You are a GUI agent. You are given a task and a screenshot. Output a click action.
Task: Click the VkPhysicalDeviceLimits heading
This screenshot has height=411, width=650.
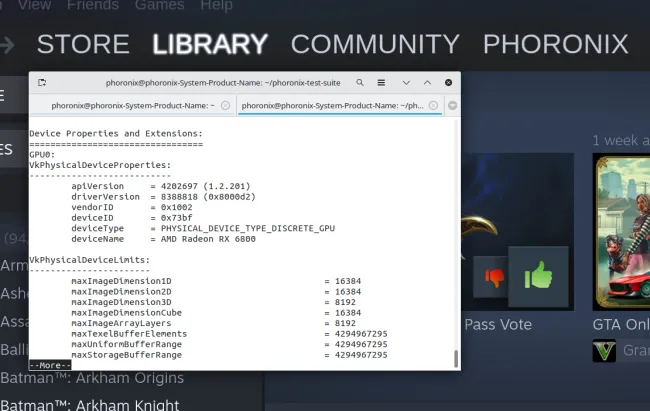pos(90,260)
